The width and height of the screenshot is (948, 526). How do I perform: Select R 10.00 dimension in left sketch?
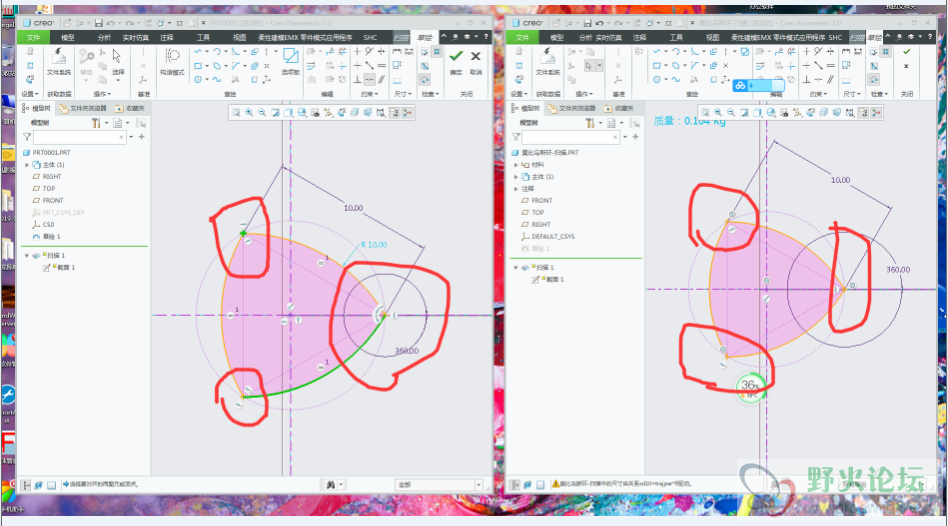pyautogui.click(x=374, y=245)
